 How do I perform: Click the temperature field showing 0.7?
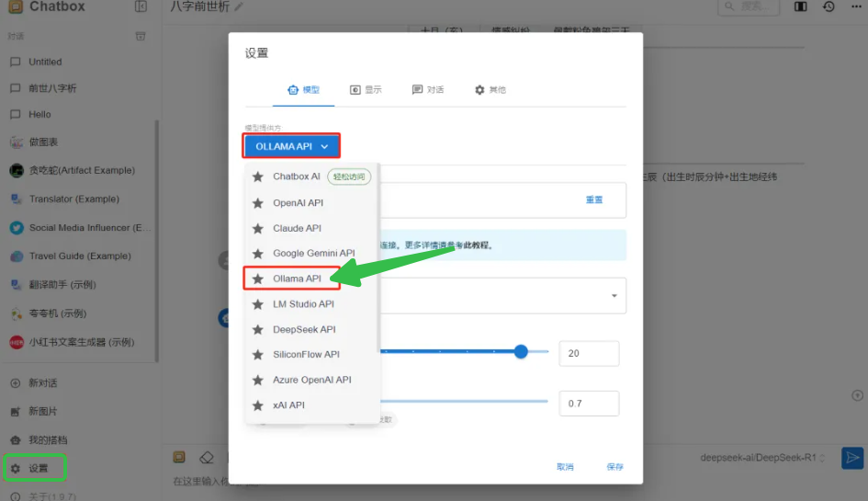click(x=589, y=404)
